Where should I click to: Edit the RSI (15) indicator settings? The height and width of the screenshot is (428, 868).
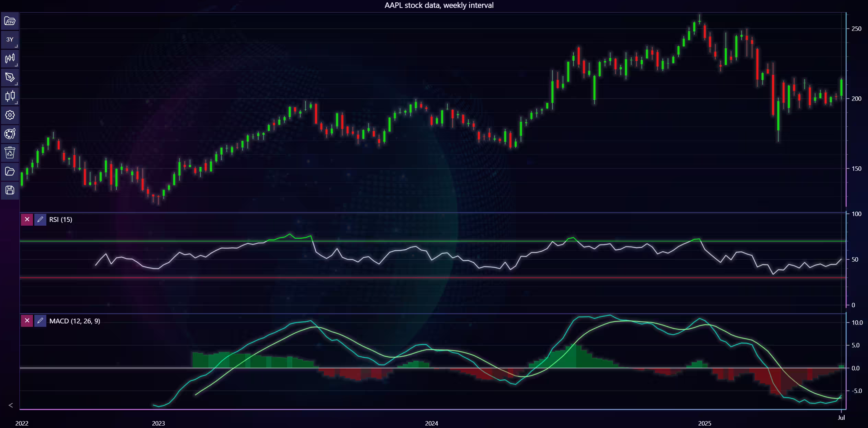coord(40,219)
